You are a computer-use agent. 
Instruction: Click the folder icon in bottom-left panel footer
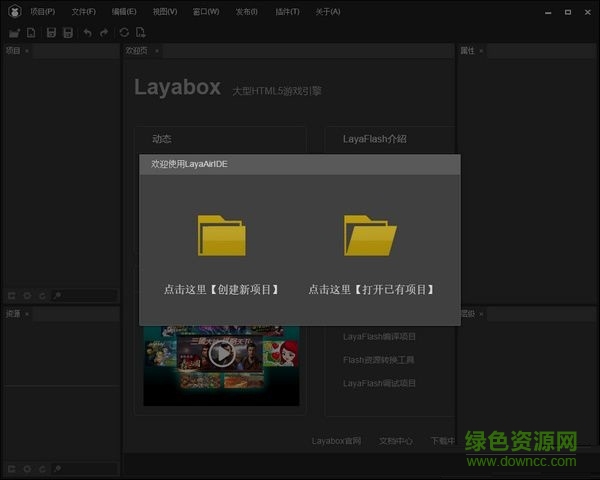point(12,469)
